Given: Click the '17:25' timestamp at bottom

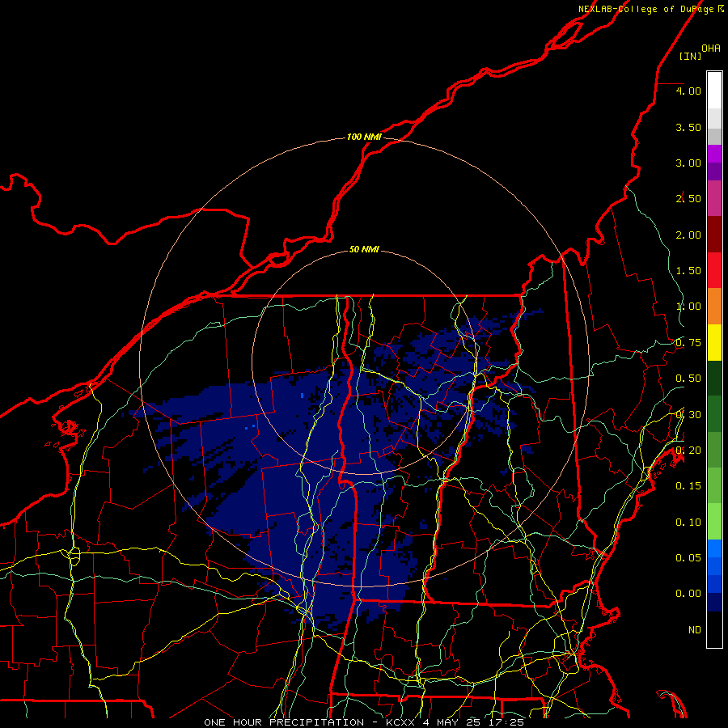Looking at the screenshot, I should tap(506, 722).
